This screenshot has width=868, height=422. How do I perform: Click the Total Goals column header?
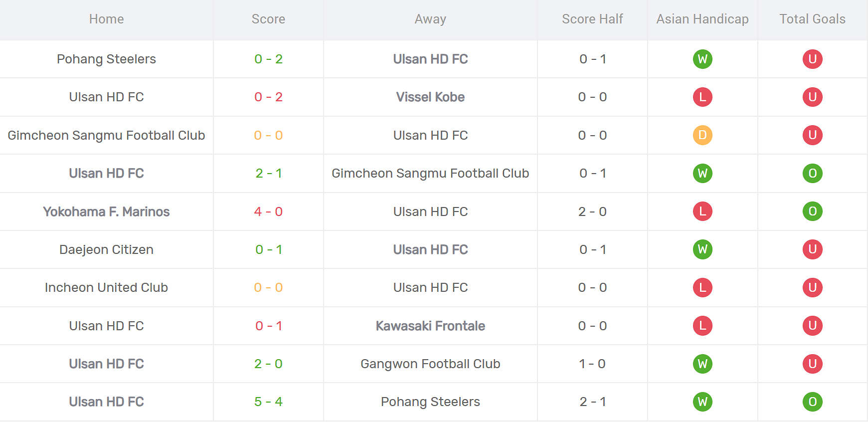coord(812,19)
